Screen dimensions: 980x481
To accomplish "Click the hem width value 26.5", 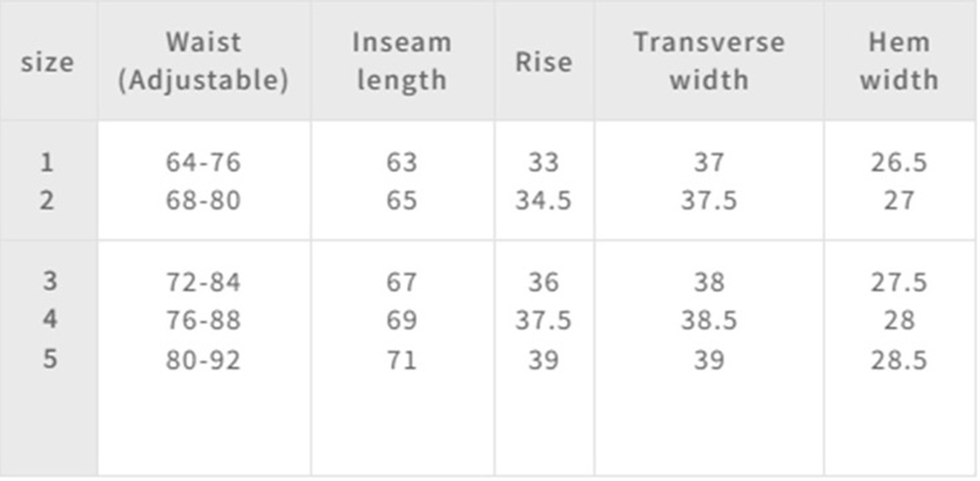I will pos(899,163).
